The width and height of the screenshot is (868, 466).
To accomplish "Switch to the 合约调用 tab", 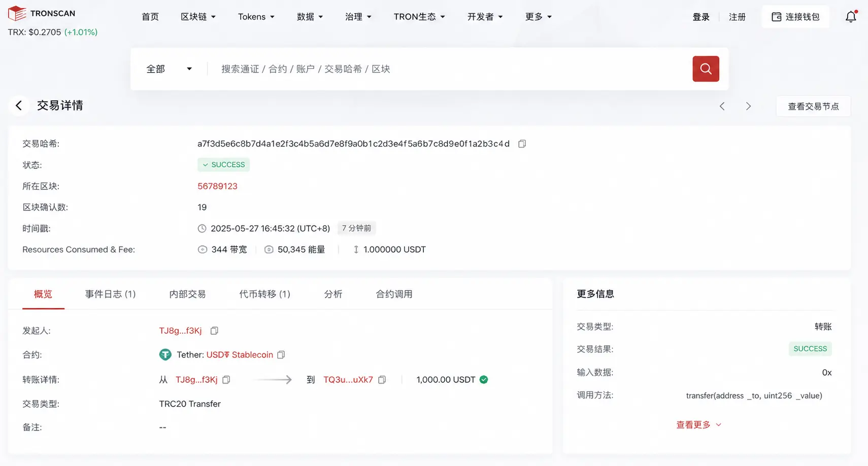I will tap(394, 294).
